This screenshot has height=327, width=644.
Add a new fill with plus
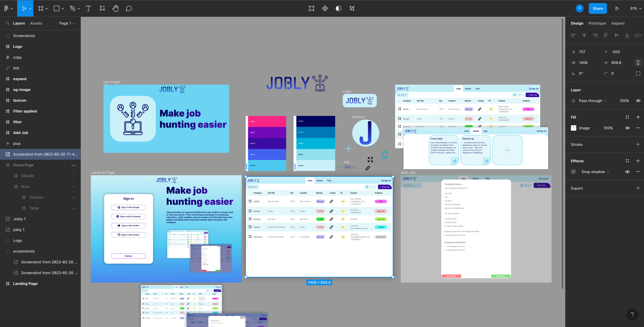pyautogui.click(x=638, y=117)
